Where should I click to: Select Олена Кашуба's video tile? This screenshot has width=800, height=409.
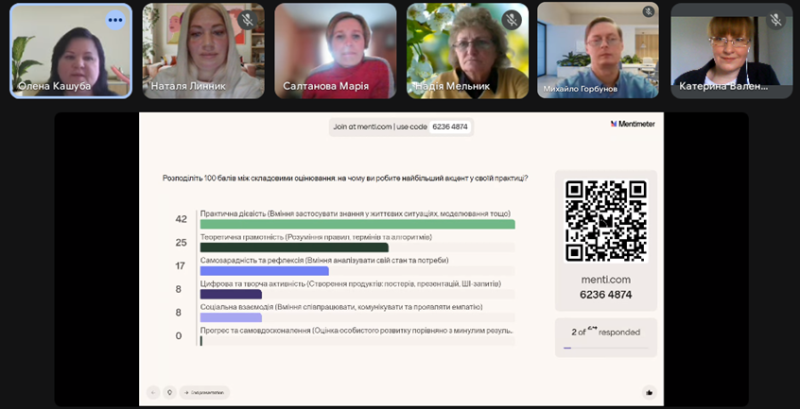click(x=71, y=50)
